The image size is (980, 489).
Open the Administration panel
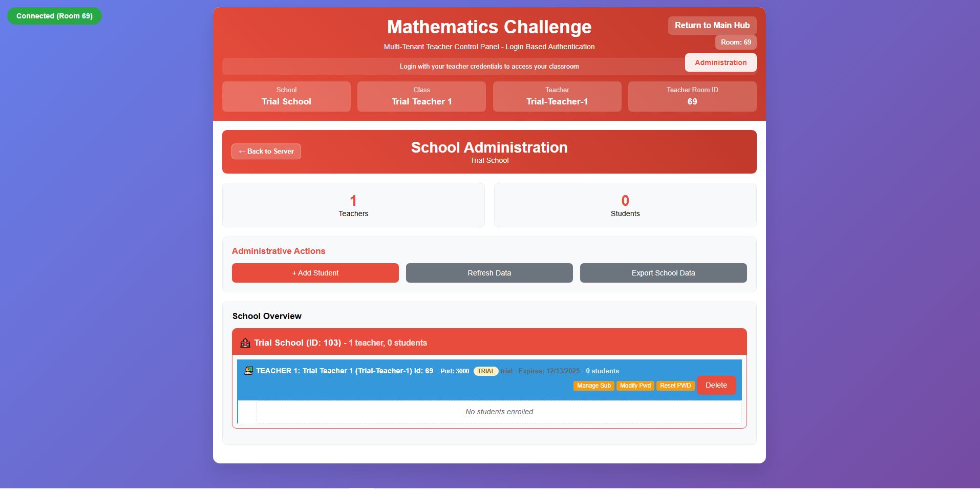pyautogui.click(x=720, y=62)
